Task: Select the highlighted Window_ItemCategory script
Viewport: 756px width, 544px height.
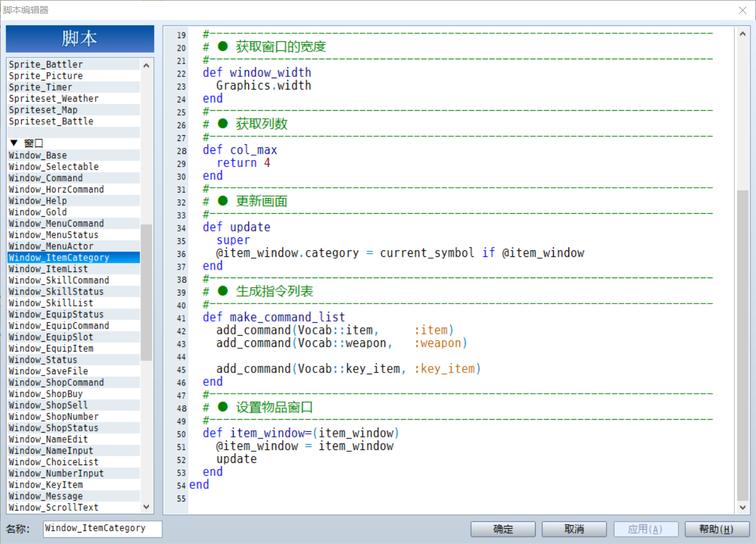Action: point(74,257)
